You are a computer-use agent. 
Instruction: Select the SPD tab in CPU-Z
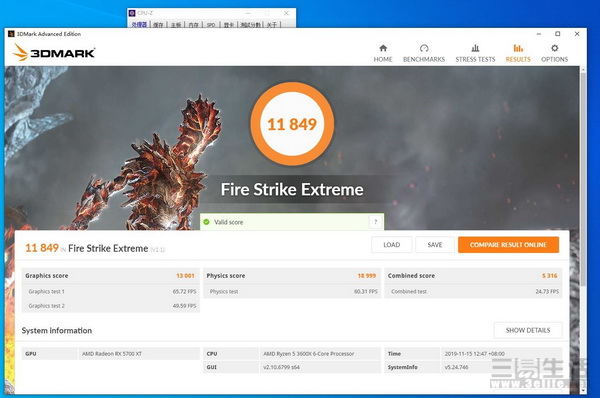[x=211, y=24]
